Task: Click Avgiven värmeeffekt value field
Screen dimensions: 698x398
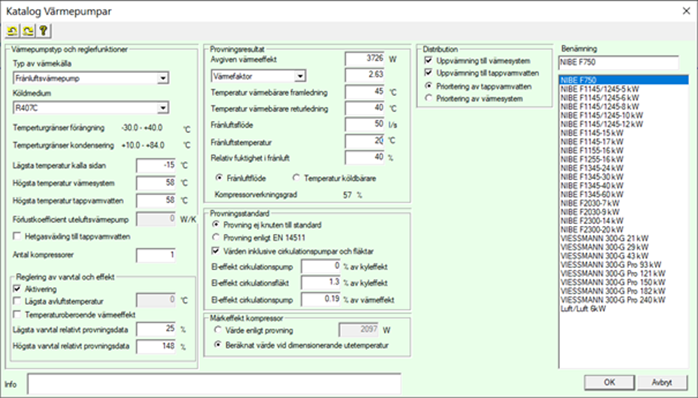Action: pos(365,59)
